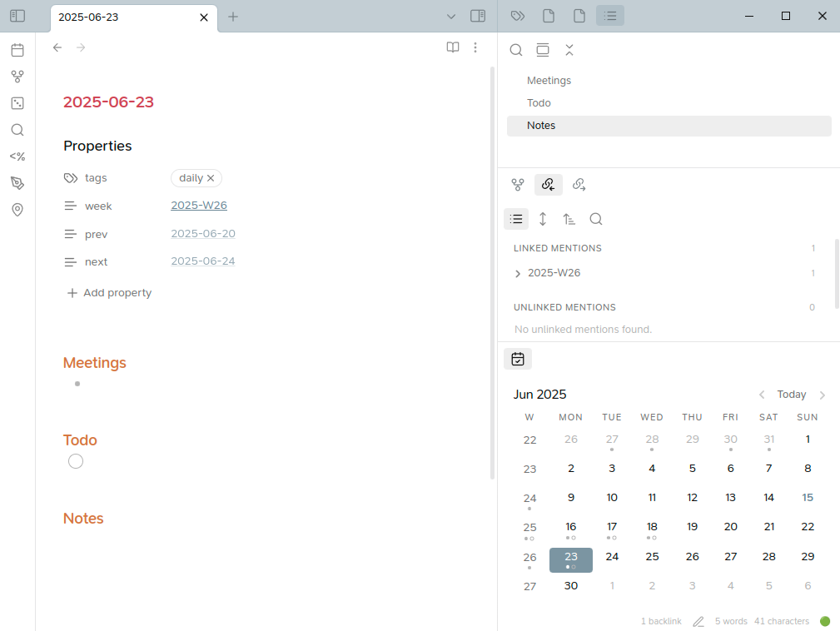This screenshot has width=840, height=631.
Task: Open search icon in left ribbon
Action: click(x=17, y=130)
